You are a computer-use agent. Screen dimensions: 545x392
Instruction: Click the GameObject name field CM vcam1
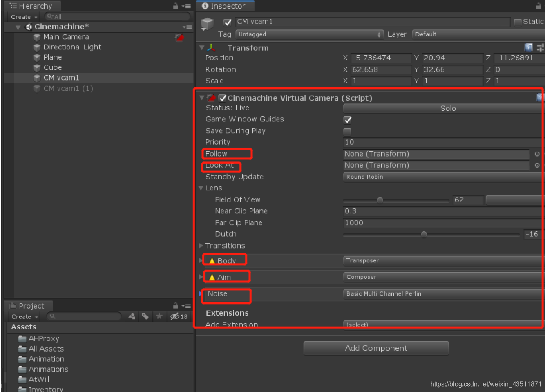point(373,22)
